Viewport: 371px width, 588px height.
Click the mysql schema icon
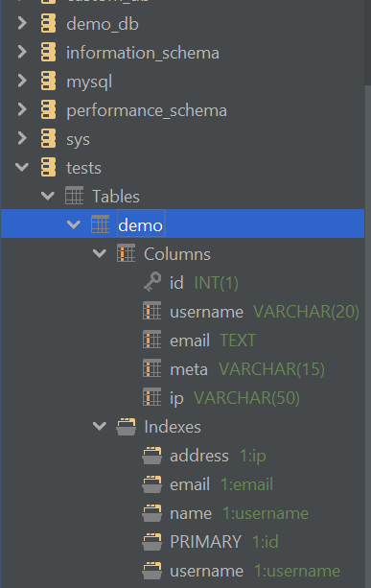(x=48, y=81)
